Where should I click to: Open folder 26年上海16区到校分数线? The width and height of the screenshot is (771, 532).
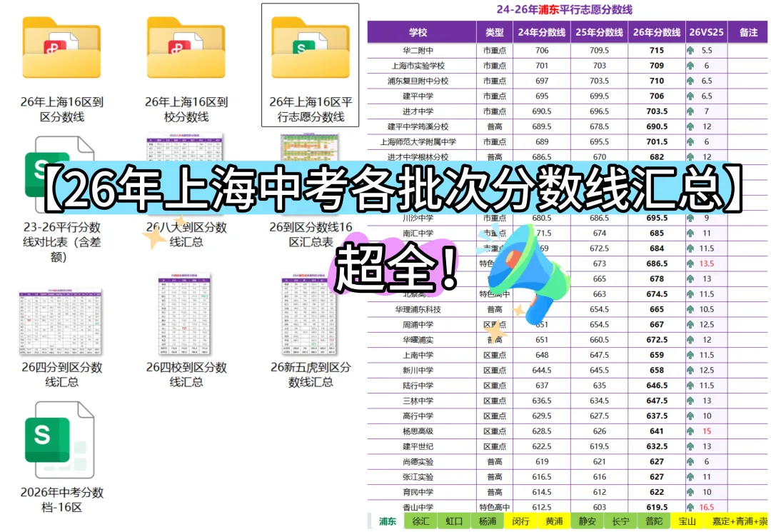coord(186,69)
